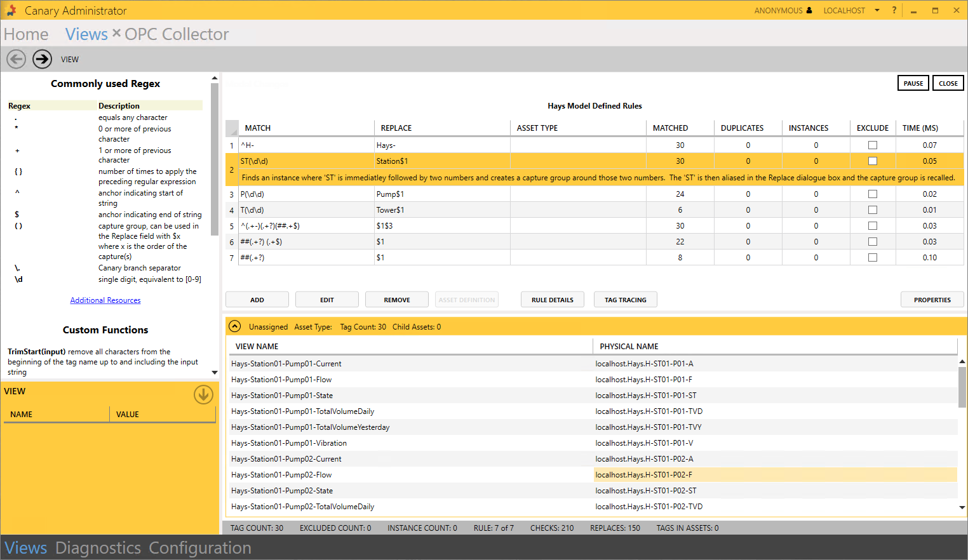
Task: Click the Canary Administrator logo icon
Action: pyautogui.click(x=11, y=10)
